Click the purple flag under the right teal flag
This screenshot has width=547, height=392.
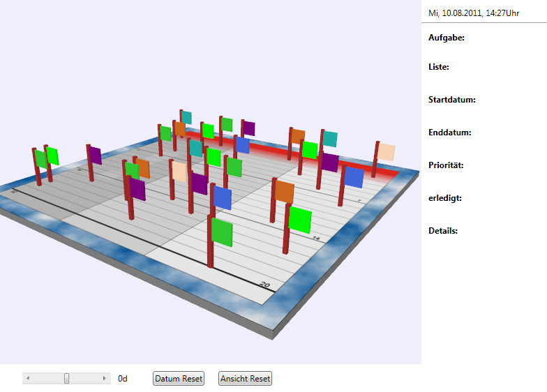pos(329,163)
